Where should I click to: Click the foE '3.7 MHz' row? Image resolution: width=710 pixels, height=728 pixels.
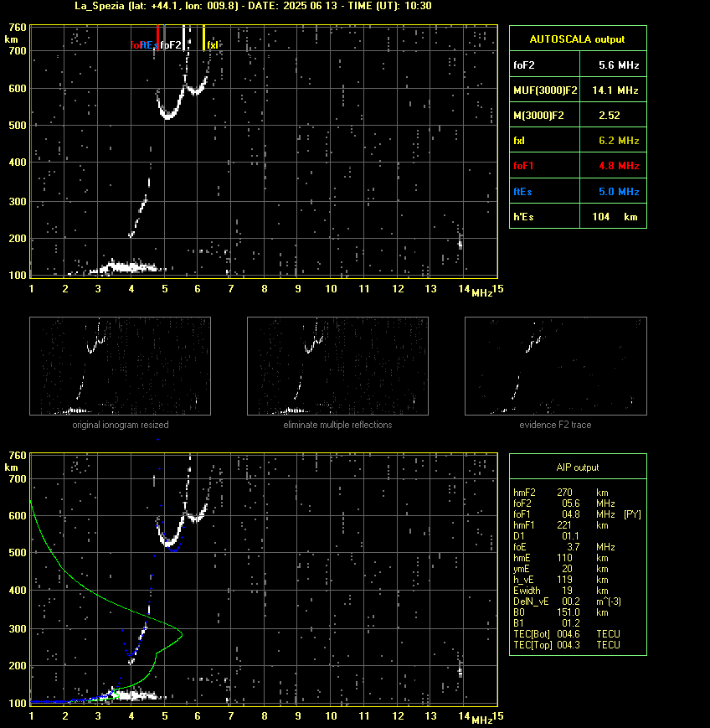click(563, 547)
